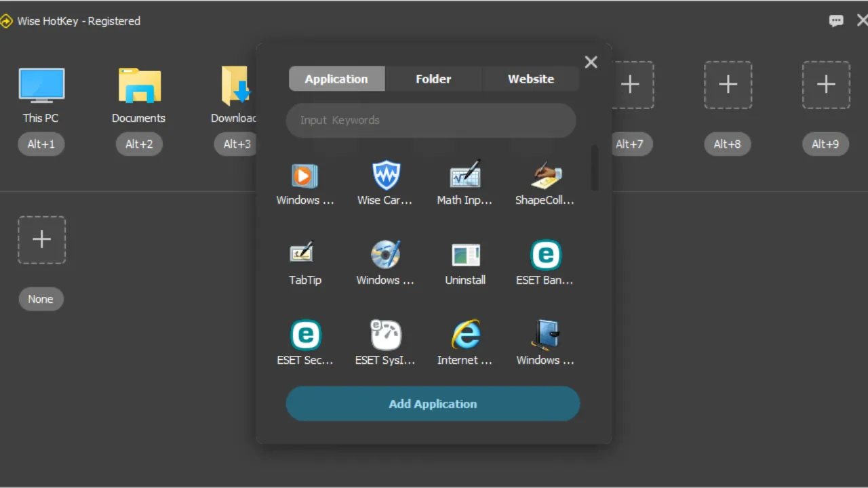Click the Alt+8 hotkey button
The image size is (868, 488).
[x=727, y=144]
